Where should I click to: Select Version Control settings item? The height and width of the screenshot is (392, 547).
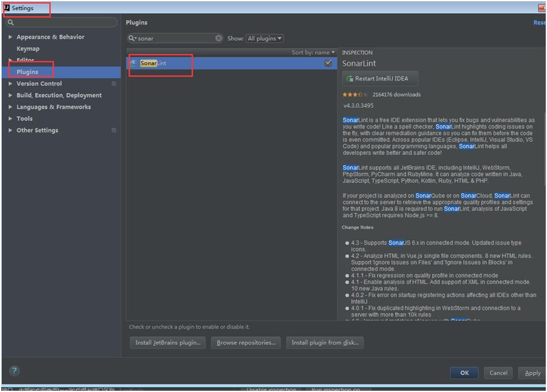click(39, 83)
